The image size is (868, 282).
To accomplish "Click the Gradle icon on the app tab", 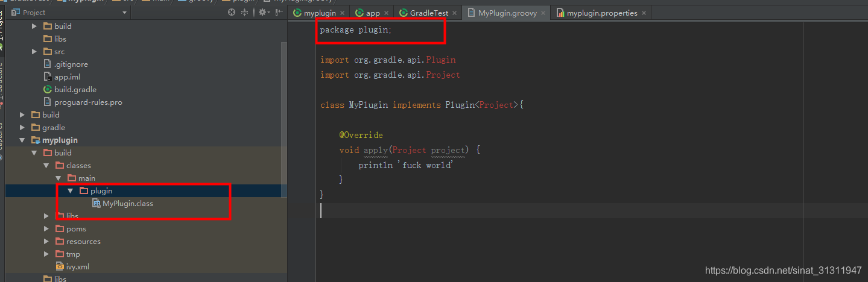I will point(360,13).
